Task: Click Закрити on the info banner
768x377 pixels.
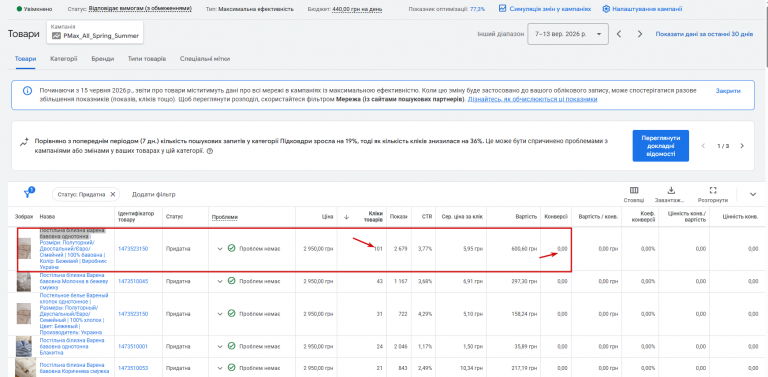Action: coord(728,91)
